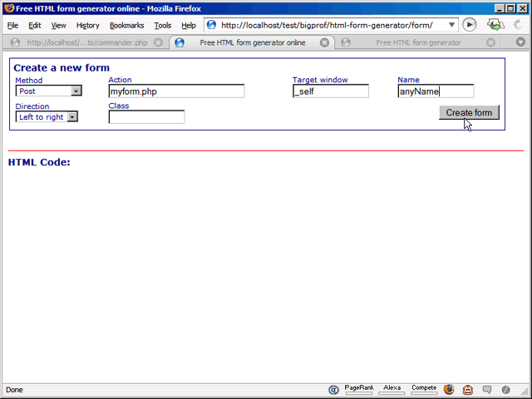532x399 pixels.
Task: Click the monkey face icon in status bar
Action: (468, 390)
